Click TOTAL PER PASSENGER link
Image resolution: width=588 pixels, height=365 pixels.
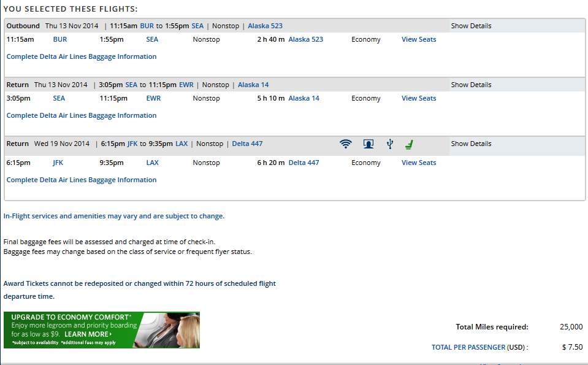pos(468,347)
